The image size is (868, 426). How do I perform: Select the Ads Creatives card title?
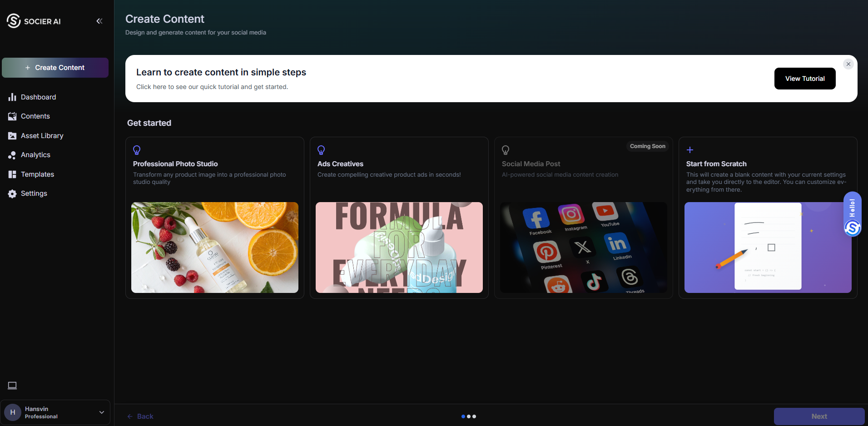click(340, 164)
